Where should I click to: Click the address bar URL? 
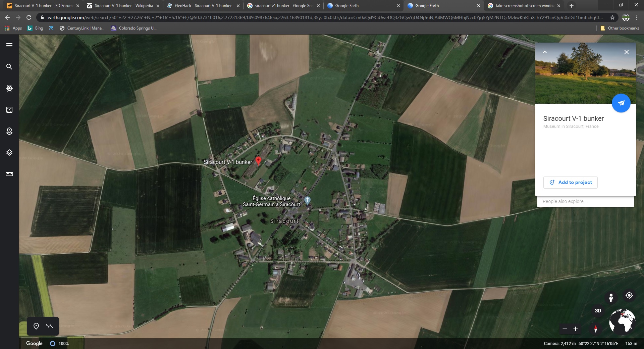(x=325, y=17)
